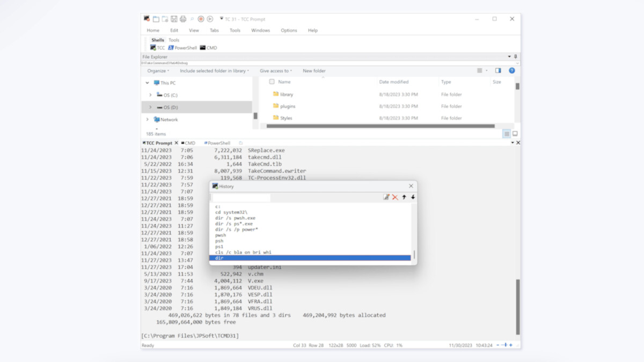
Task: Select 'dir /s pwsh.exe' in History list
Action: tap(235, 218)
